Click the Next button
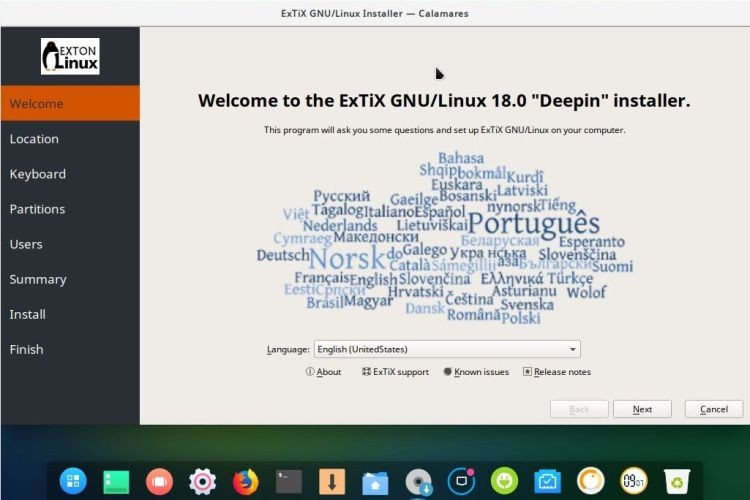 pyautogui.click(x=642, y=410)
